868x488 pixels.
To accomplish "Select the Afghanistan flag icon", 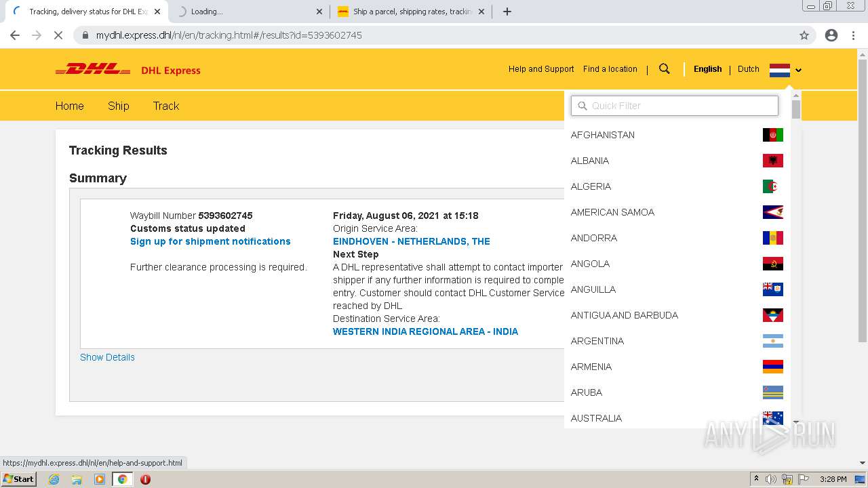I will click(x=773, y=135).
